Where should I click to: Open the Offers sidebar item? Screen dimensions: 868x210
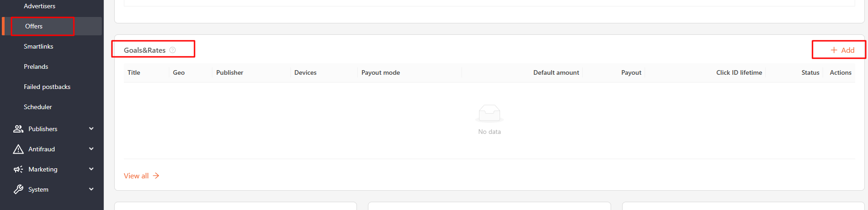click(x=34, y=26)
